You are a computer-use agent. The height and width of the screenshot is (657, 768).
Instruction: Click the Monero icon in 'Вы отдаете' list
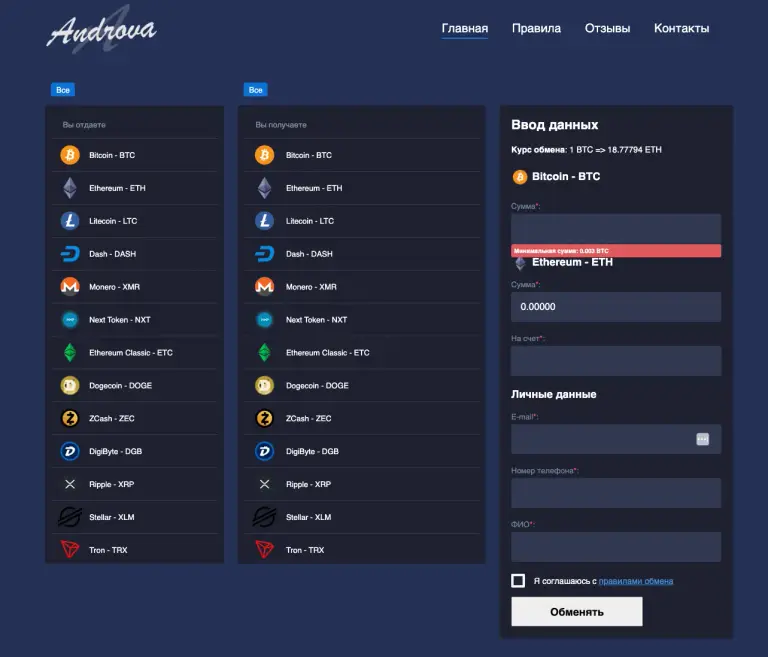pos(70,287)
